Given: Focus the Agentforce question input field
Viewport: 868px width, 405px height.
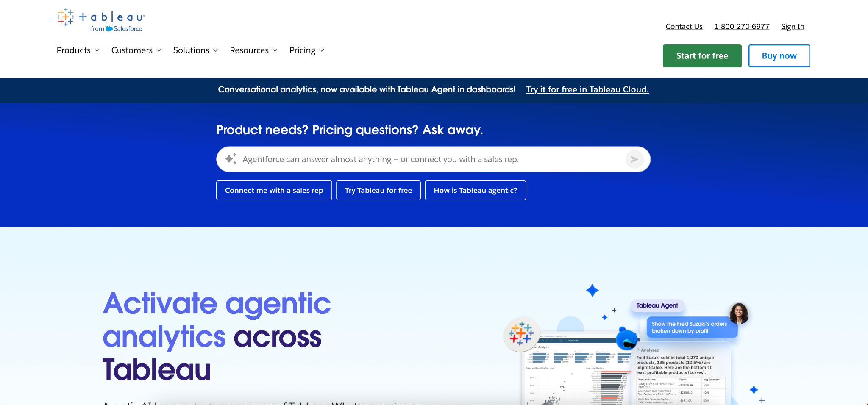Looking at the screenshot, I should click(x=433, y=159).
